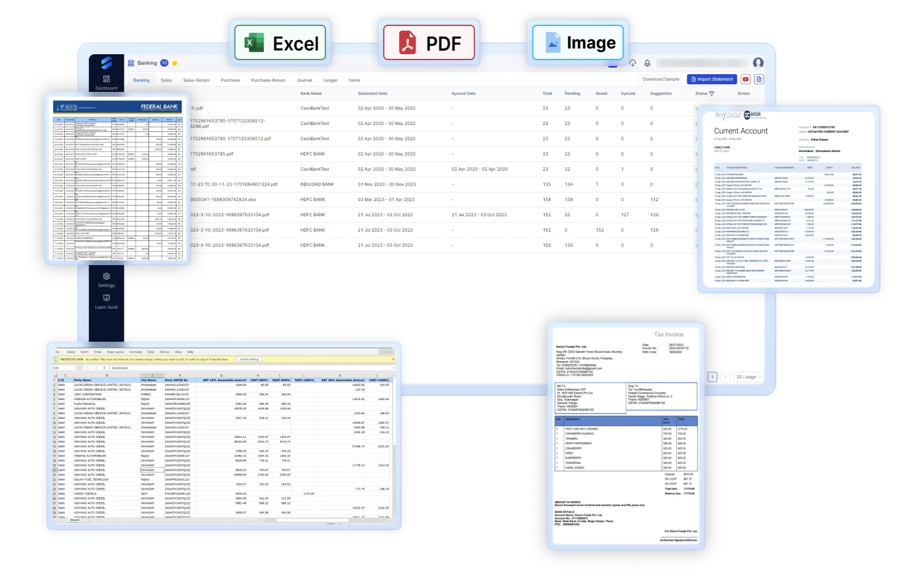The image size is (909, 588).
Task: Click the picture icon on the Image badge
Action: tap(553, 43)
